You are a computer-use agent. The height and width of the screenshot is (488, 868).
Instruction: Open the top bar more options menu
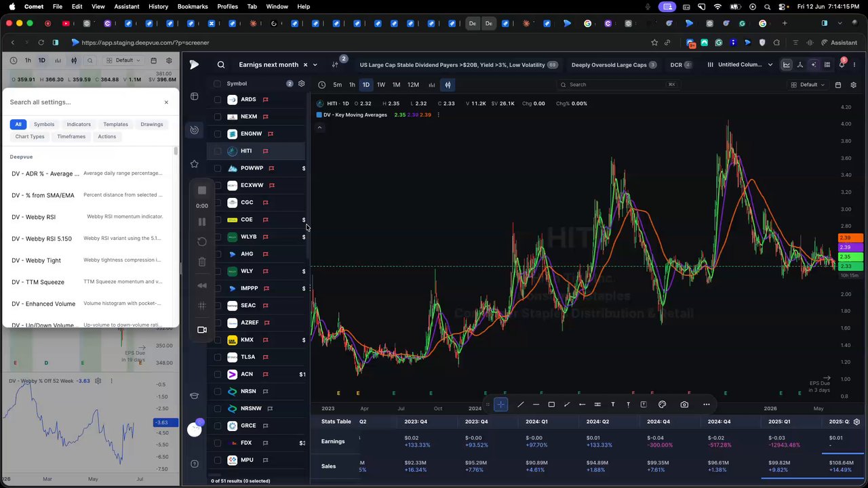tap(853, 64)
